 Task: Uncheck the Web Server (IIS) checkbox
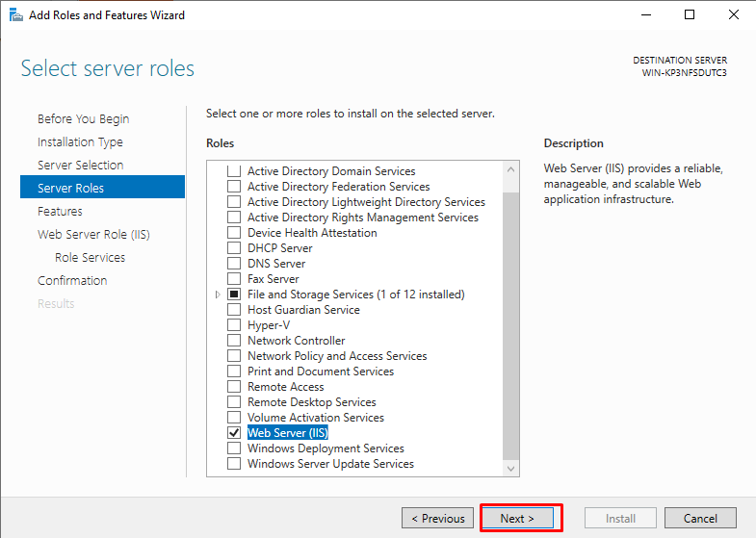click(x=234, y=432)
